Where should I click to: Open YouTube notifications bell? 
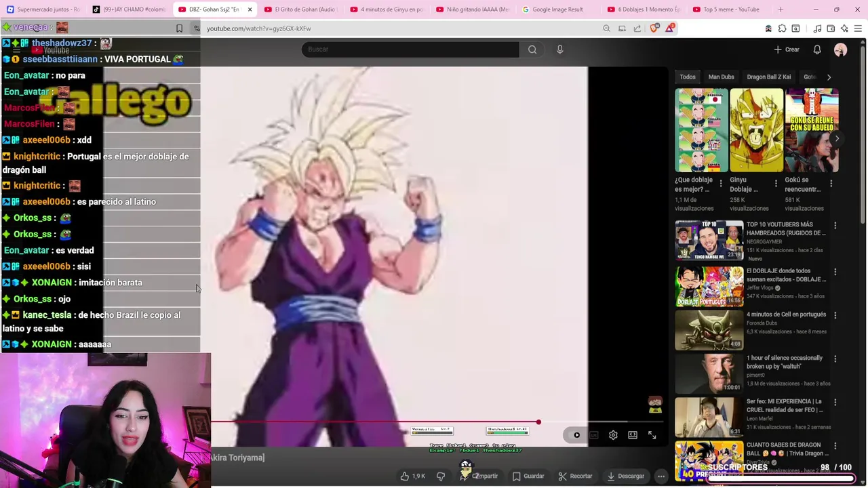(x=817, y=49)
